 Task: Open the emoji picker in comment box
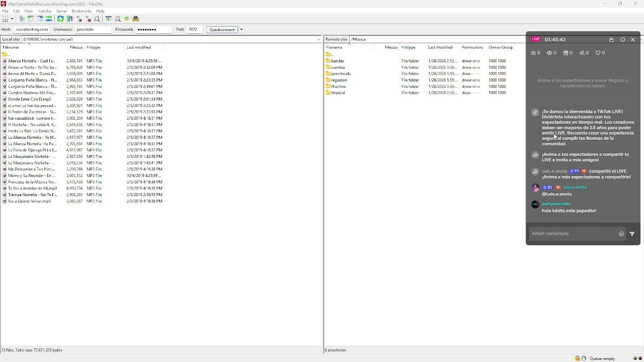[x=621, y=234]
